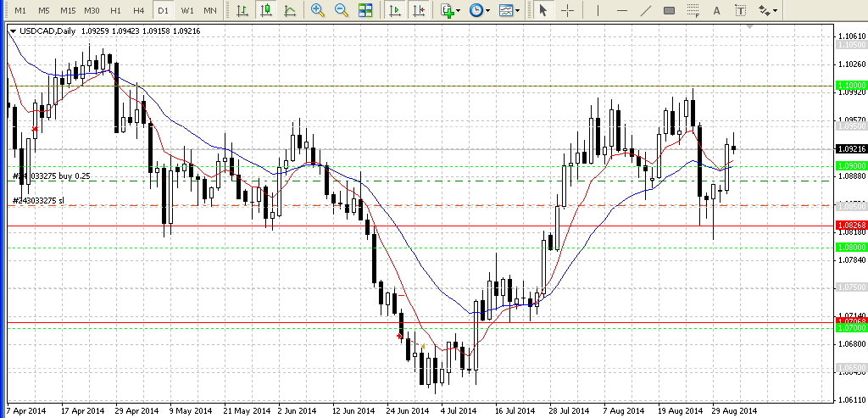Viewport: 868px width, 418px height.
Task: Click the grey chart shift marker triangle
Action: pos(751,26)
